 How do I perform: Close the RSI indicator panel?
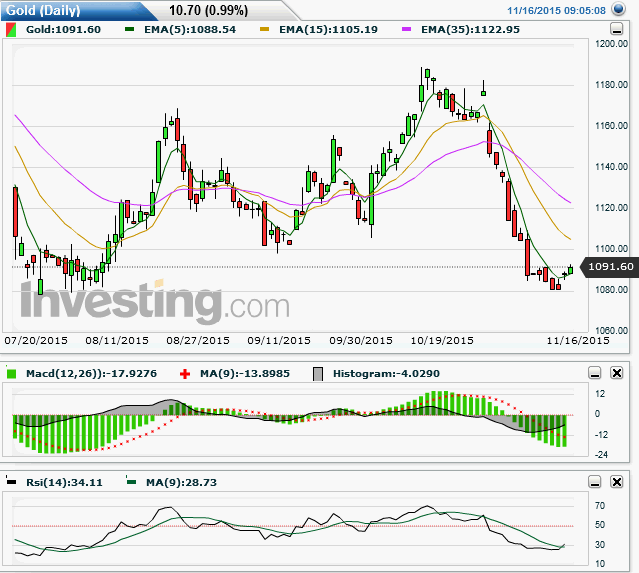(617, 482)
